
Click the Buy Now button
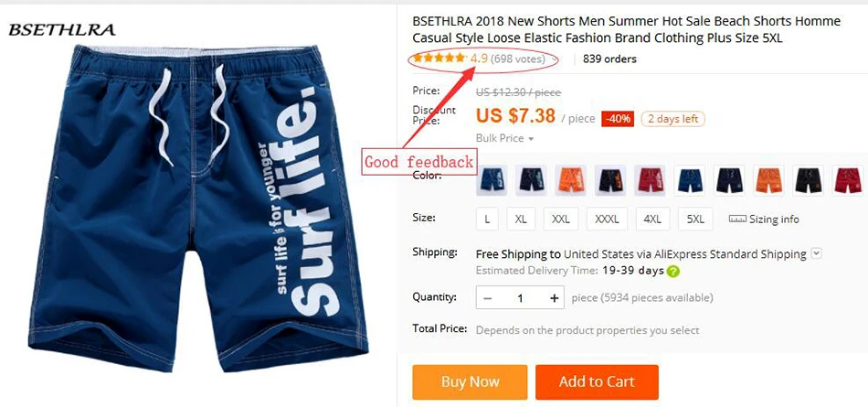tap(470, 382)
